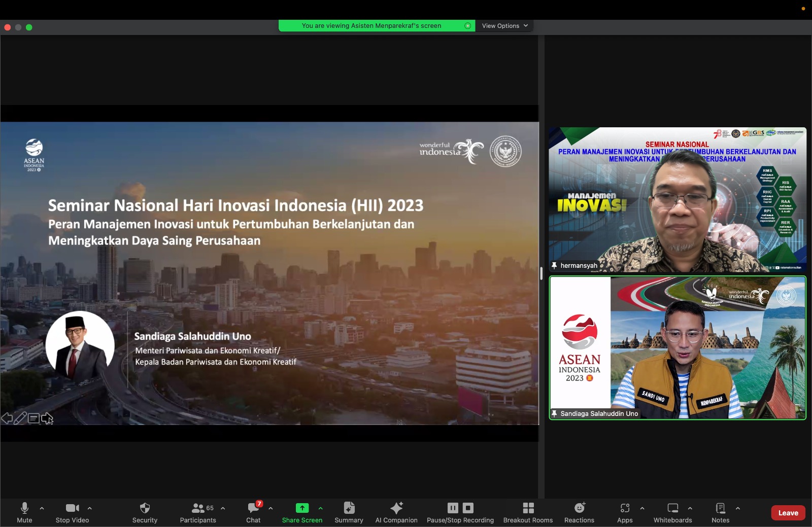Open audio options arrow next to Mute

click(x=42, y=508)
